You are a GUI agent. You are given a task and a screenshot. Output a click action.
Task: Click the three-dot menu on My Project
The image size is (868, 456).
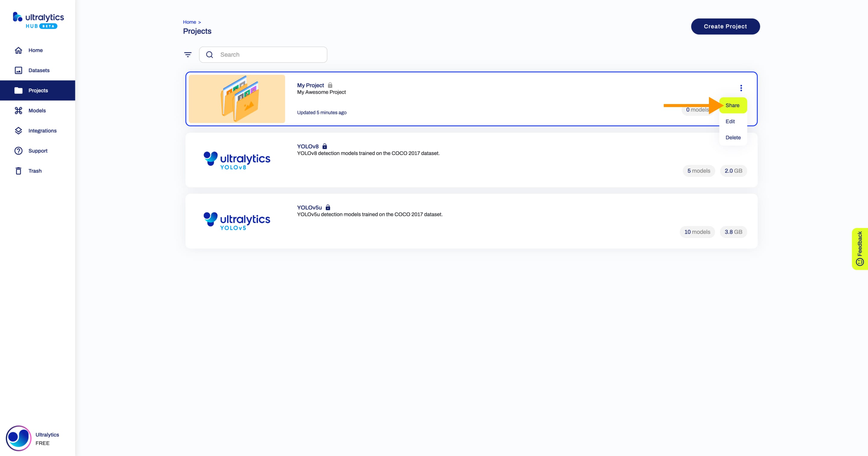pos(741,88)
